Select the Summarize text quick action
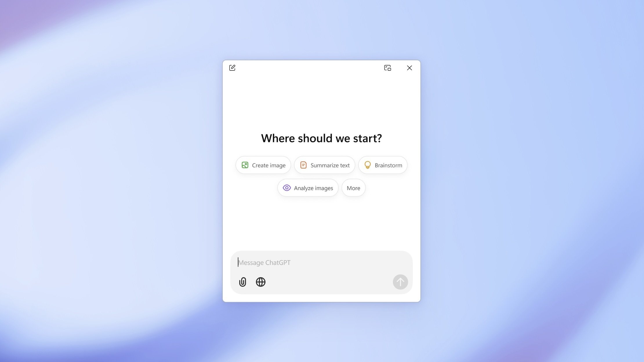Image resolution: width=644 pixels, height=362 pixels. point(325,165)
